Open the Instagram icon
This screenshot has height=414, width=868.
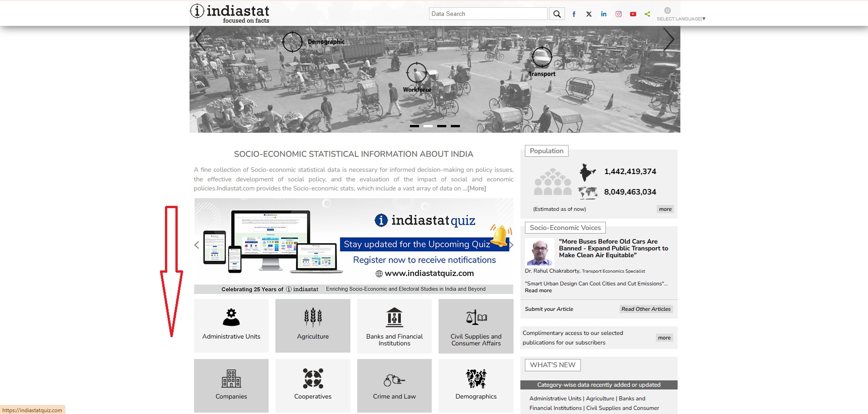(x=619, y=14)
